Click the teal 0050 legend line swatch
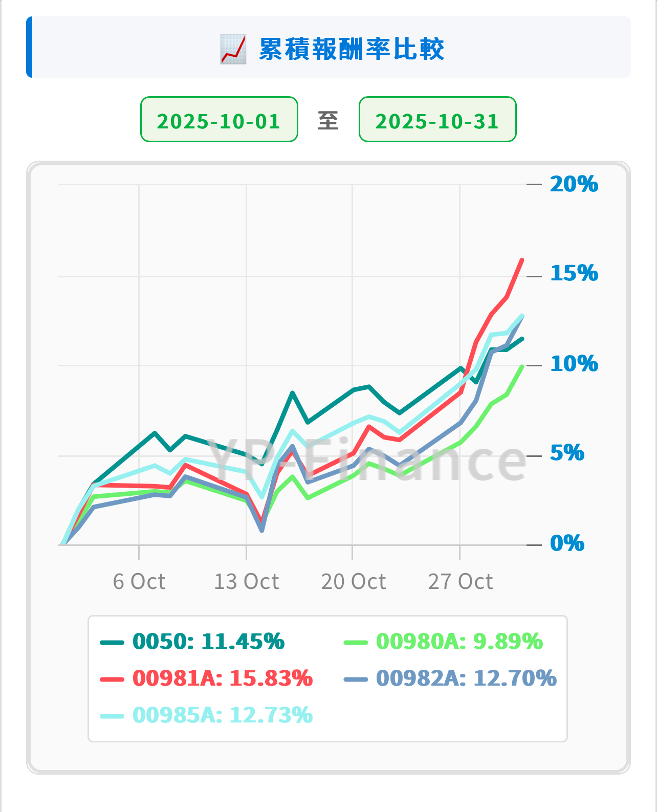Screen dimensions: 657x812 pos(112,643)
